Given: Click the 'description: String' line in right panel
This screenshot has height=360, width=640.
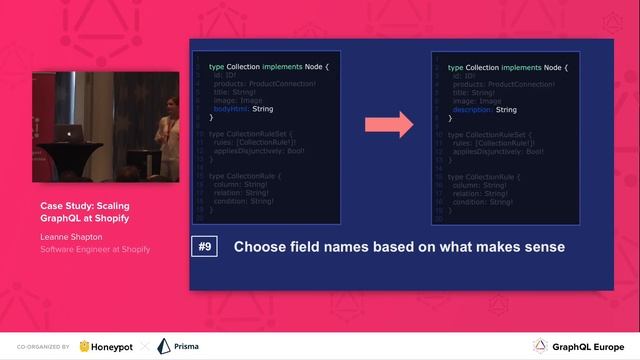Looking at the screenshot, I should click(x=484, y=110).
